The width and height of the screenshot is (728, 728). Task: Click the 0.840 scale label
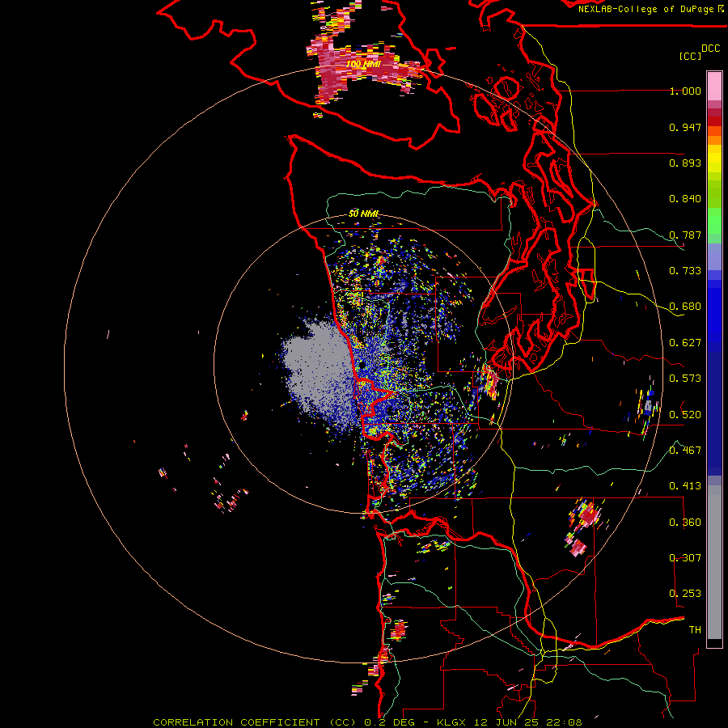[x=685, y=199]
